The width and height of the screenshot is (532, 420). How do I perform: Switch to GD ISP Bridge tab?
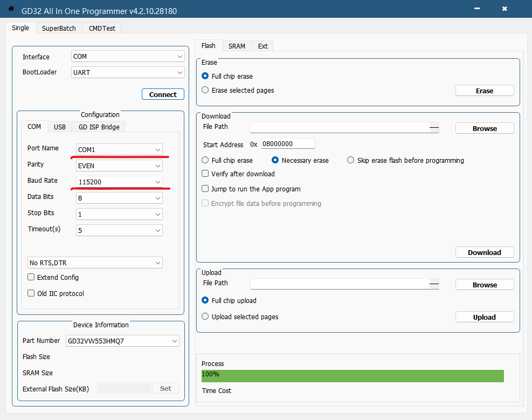pos(100,127)
